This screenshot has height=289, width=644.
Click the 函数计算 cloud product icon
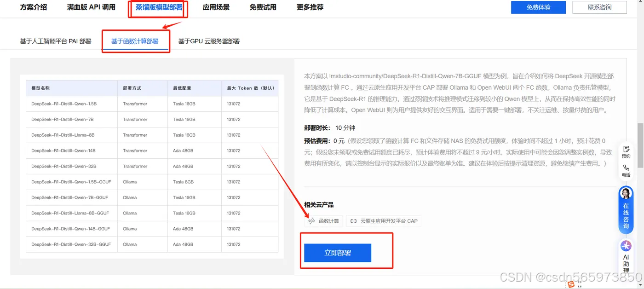311,221
